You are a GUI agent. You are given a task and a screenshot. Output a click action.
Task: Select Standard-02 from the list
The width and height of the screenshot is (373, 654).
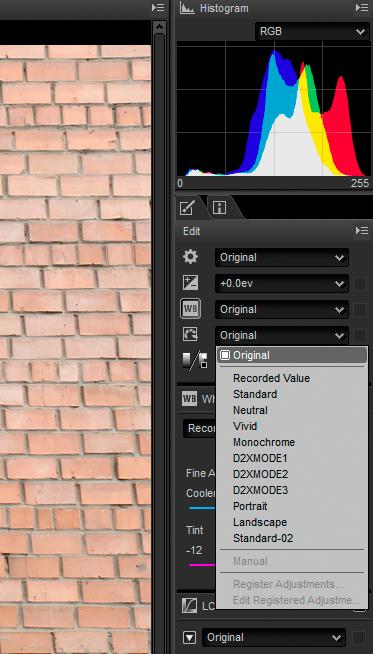(x=292, y=538)
